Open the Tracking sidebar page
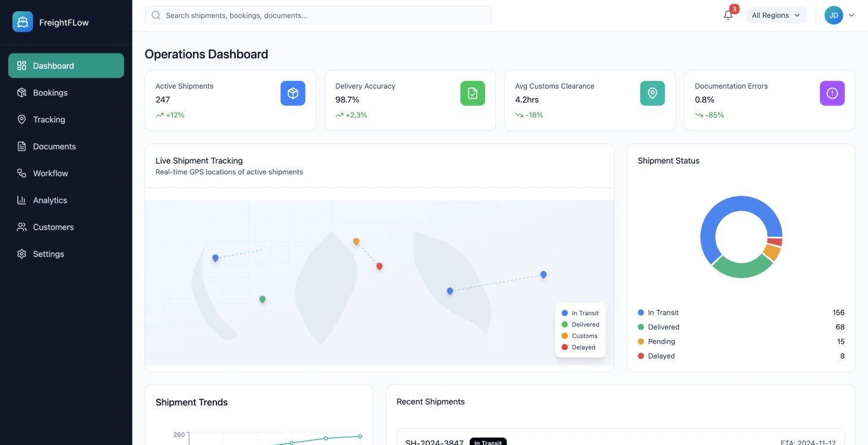 (49, 120)
